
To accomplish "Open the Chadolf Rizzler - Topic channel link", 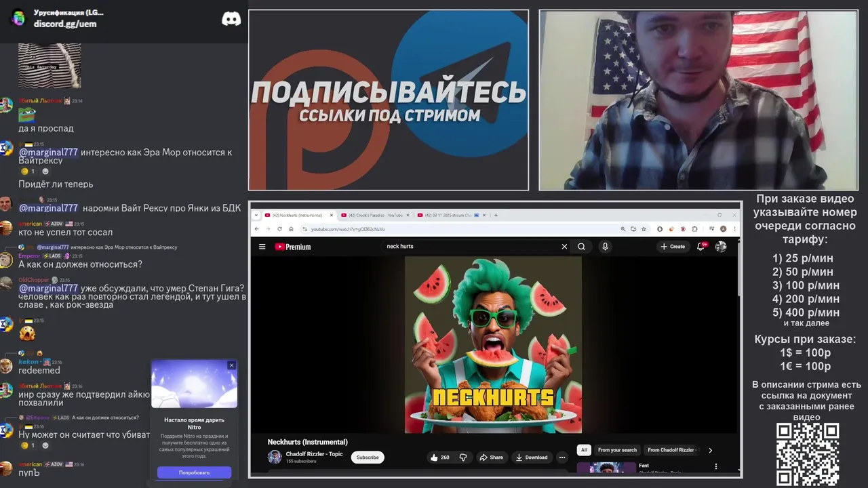I will 314,454.
